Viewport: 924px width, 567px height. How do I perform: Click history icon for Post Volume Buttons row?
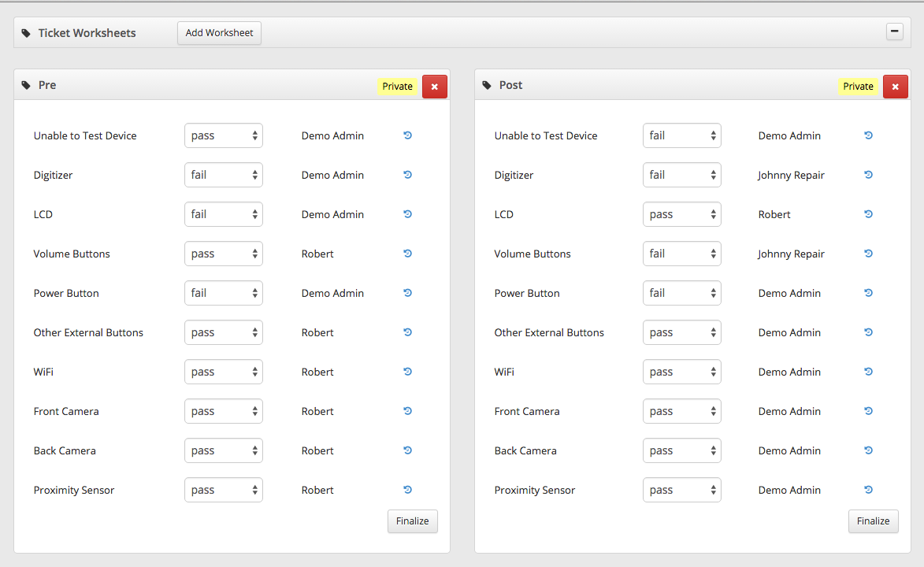click(868, 254)
